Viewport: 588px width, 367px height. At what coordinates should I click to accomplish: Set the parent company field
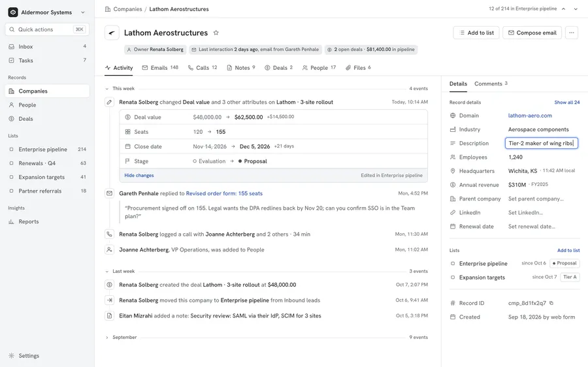click(536, 199)
